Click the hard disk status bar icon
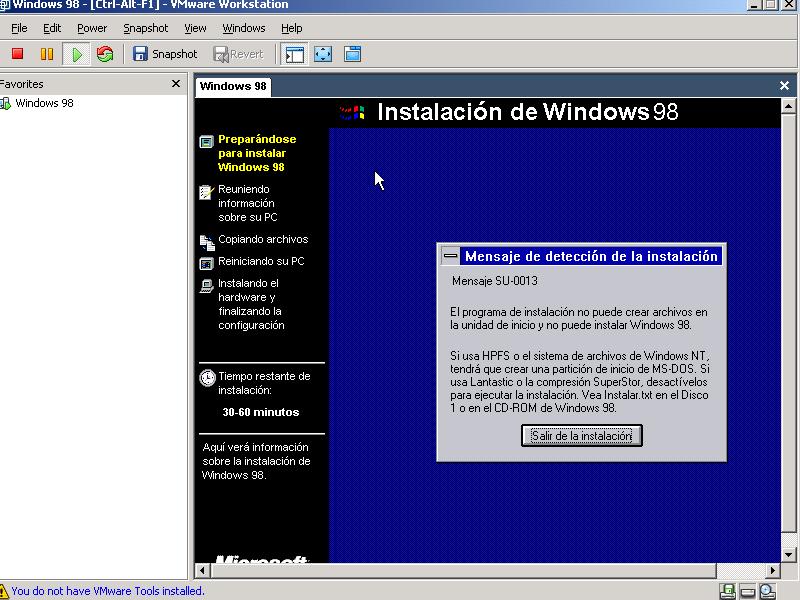This screenshot has height=600, width=800. point(748,592)
